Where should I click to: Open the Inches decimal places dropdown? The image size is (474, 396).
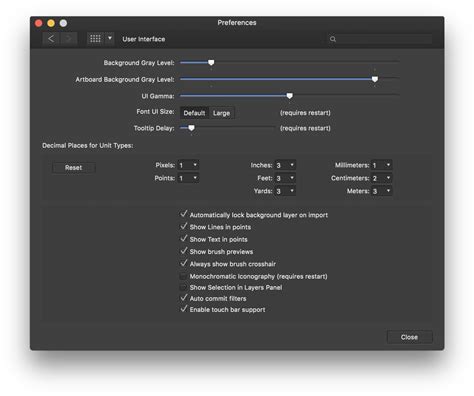(285, 165)
